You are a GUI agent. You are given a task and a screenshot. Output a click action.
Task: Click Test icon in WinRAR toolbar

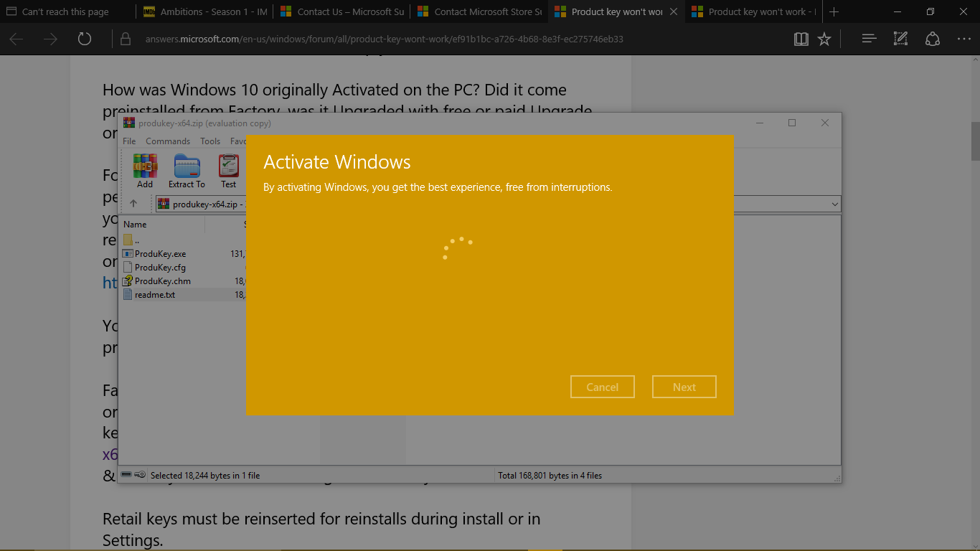point(228,171)
